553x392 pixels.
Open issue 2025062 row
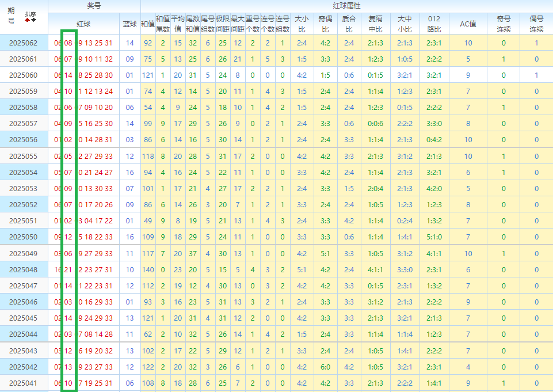[x=23, y=43]
